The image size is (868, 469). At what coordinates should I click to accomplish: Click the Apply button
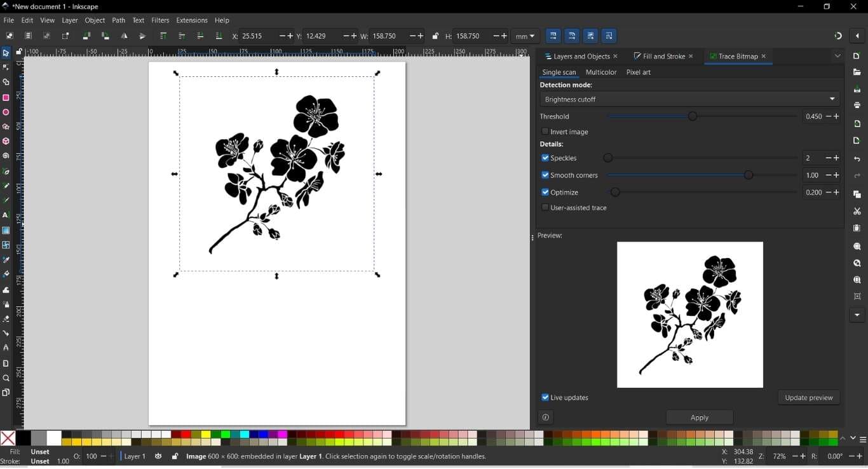700,418
